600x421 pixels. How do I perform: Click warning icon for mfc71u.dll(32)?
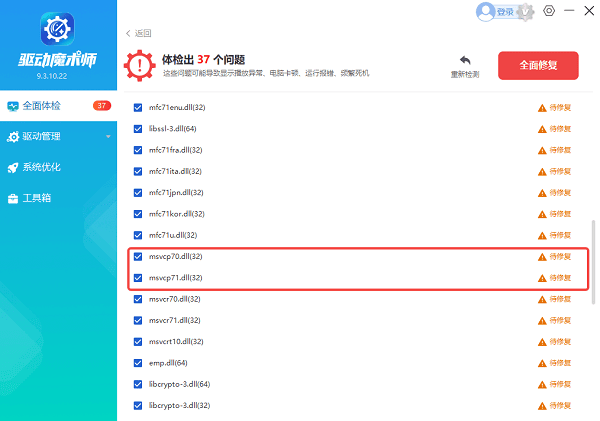tap(542, 236)
